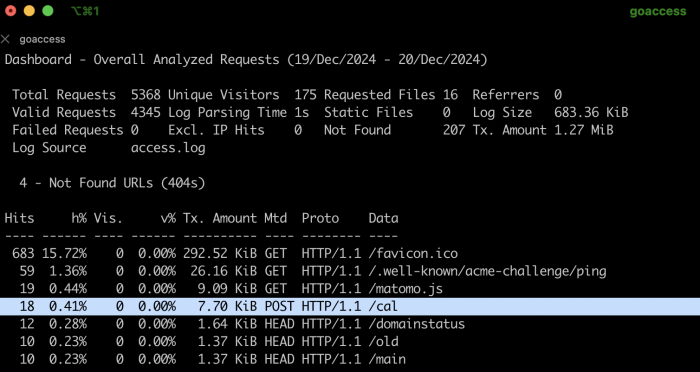This screenshot has width=700, height=372.
Task: Click the highlighted /cal POST row
Action: pos(350,306)
